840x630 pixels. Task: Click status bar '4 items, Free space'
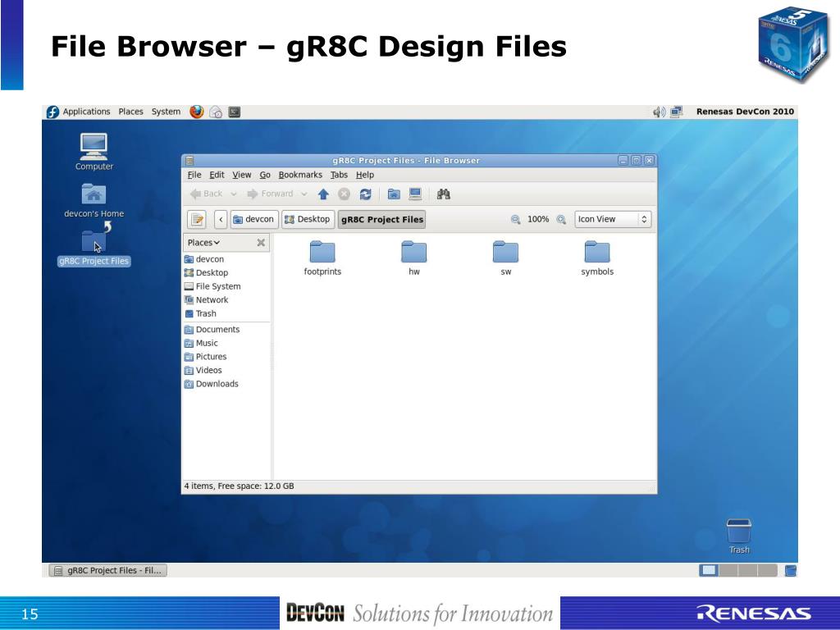(239, 486)
